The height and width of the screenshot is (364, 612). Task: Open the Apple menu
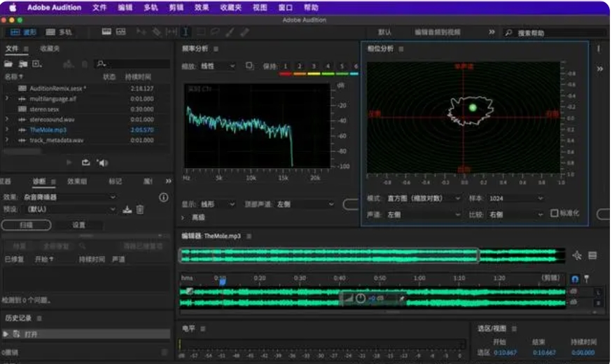coord(13,8)
